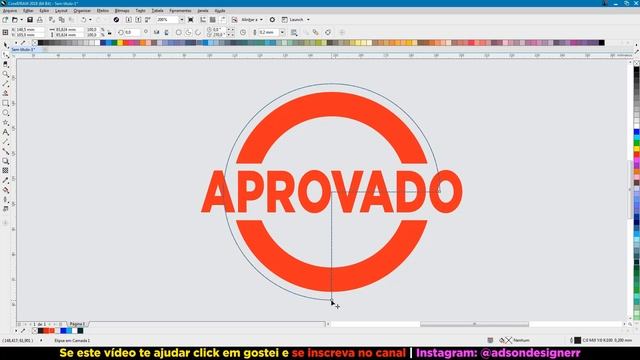Open the Alinhar a dropdown
The image size is (640, 360).
pos(261,20)
